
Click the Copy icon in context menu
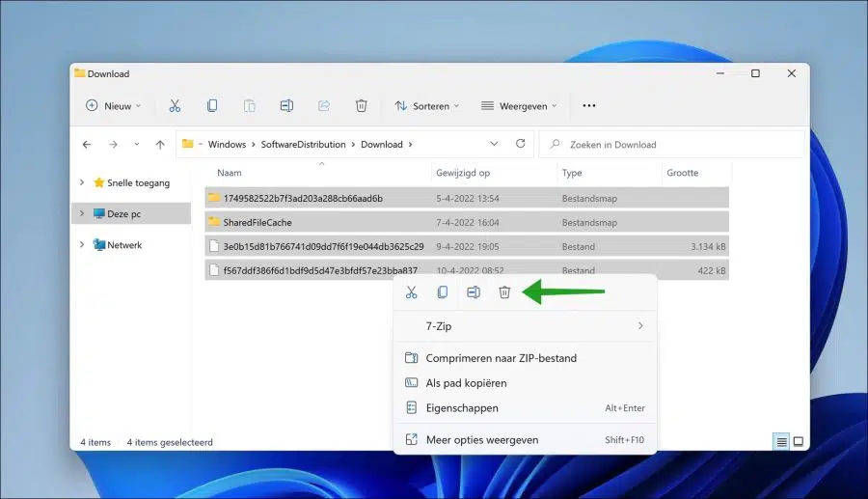(x=443, y=292)
